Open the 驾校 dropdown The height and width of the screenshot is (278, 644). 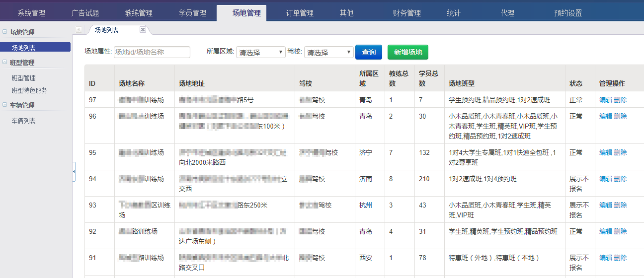329,52
